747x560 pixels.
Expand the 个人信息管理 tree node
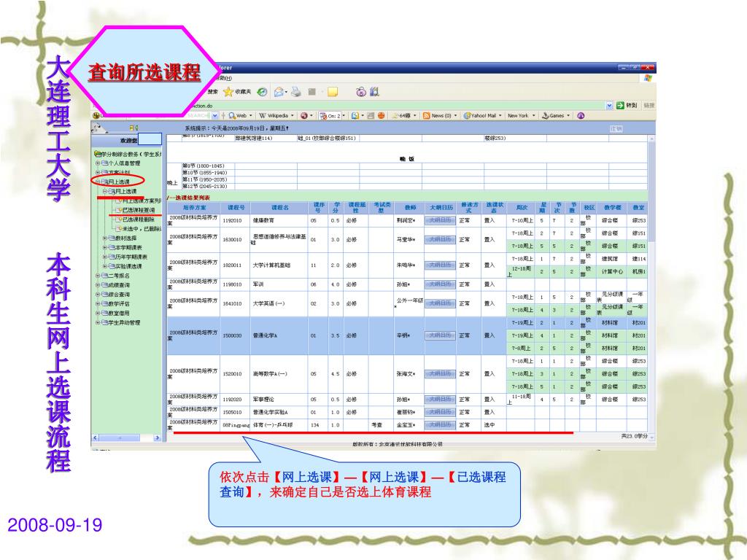[x=98, y=163]
